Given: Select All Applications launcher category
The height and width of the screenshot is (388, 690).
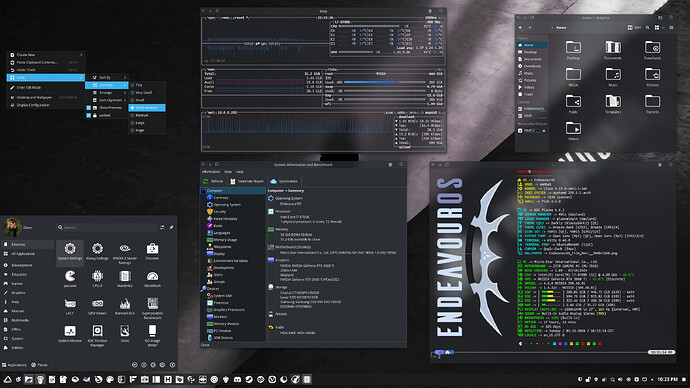Looking at the screenshot, I should pos(27,254).
